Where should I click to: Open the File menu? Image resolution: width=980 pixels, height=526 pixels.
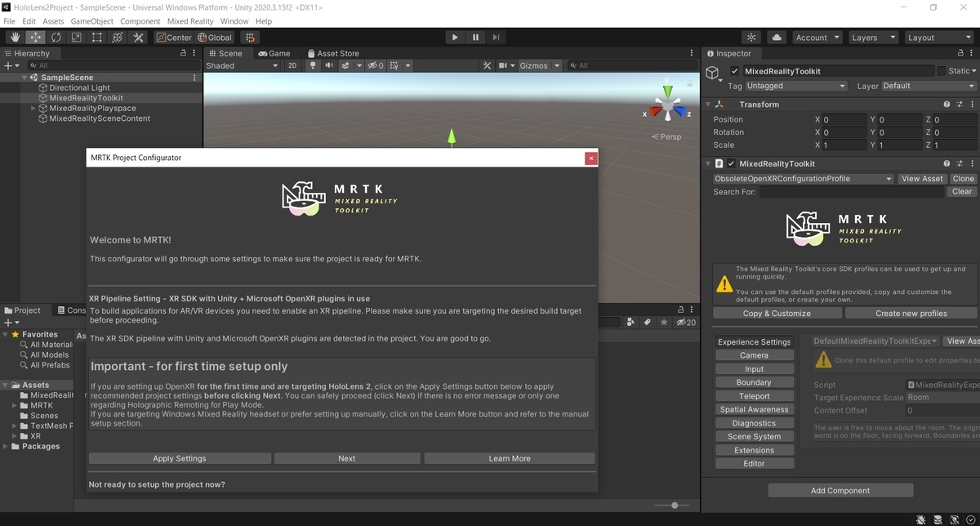tap(10, 21)
